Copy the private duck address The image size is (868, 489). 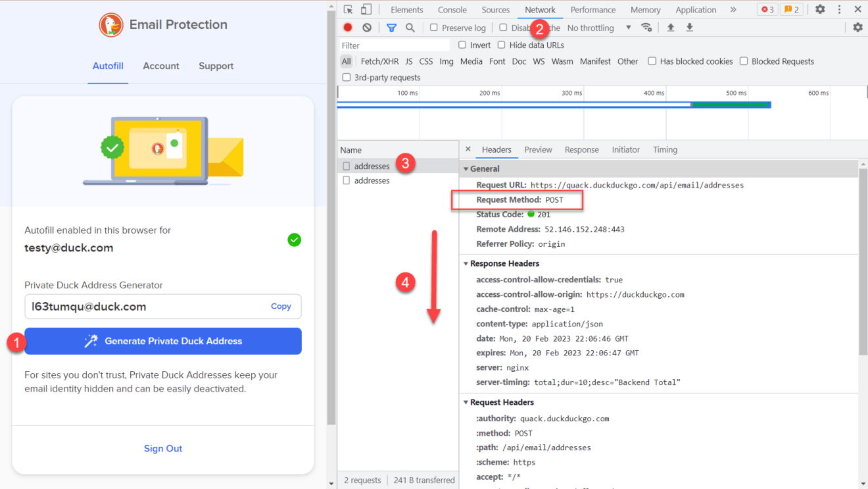pyautogui.click(x=281, y=306)
